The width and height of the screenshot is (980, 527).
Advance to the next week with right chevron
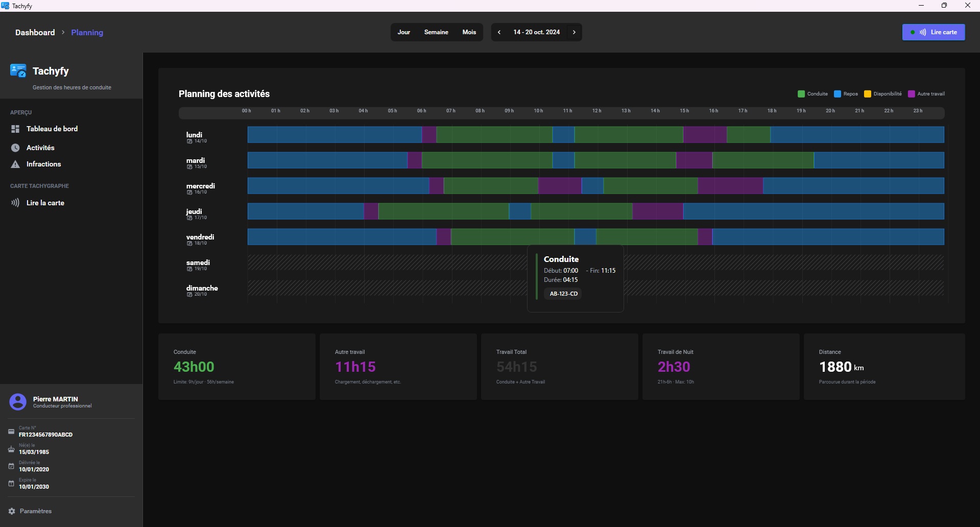click(x=574, y=32)
